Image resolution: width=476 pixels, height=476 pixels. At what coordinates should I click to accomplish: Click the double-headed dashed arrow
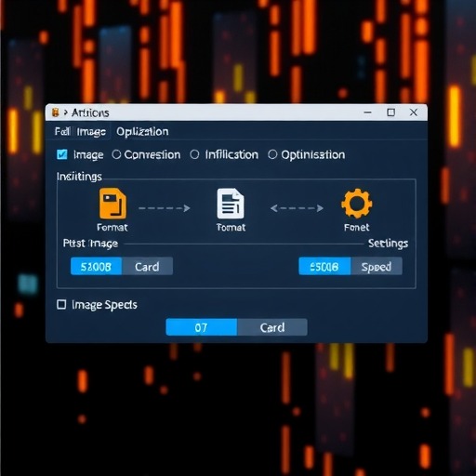coord(297,208)
